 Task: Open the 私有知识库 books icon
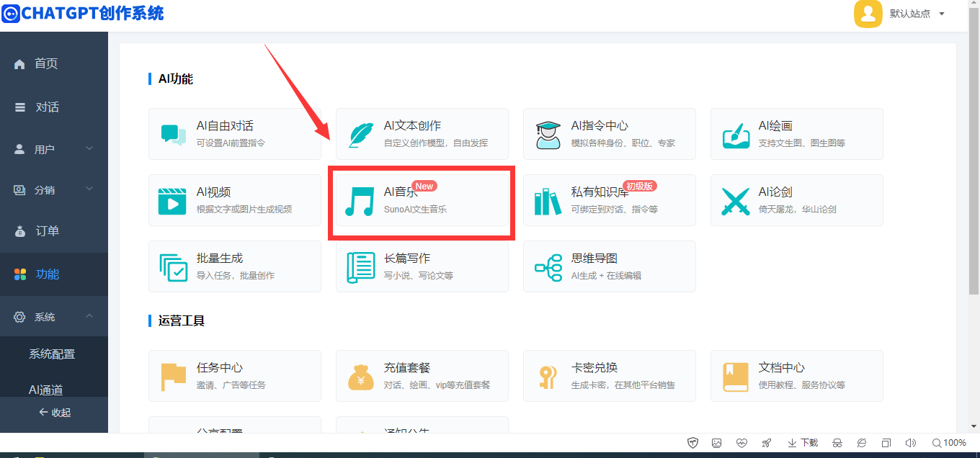(x=548, y=202)
